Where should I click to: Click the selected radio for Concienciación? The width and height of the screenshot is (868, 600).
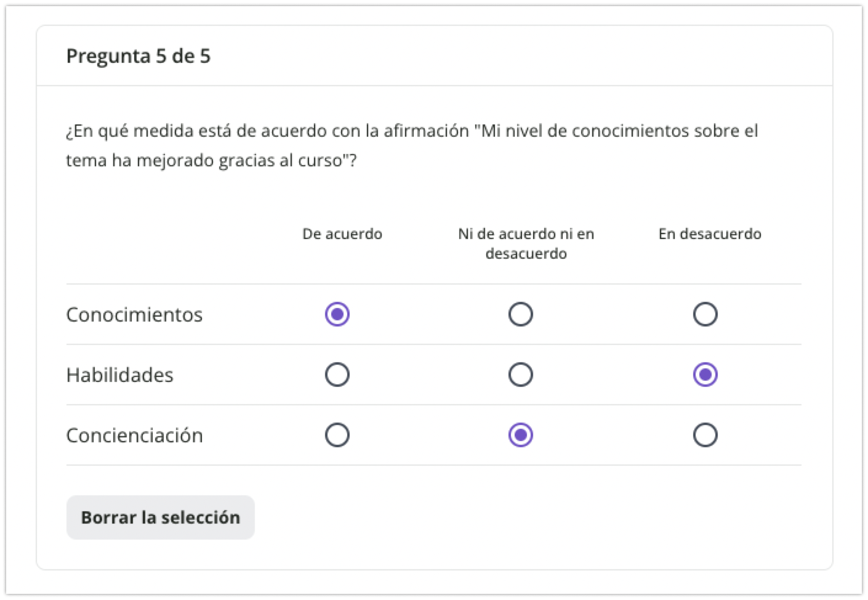click(x=520, y=435)
